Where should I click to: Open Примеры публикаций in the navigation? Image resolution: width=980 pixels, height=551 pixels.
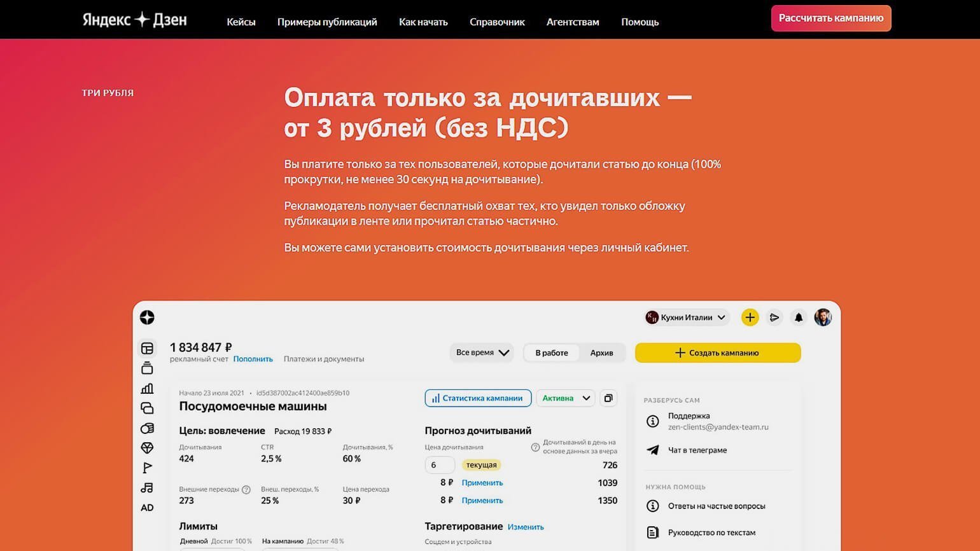tap(327, 22)
